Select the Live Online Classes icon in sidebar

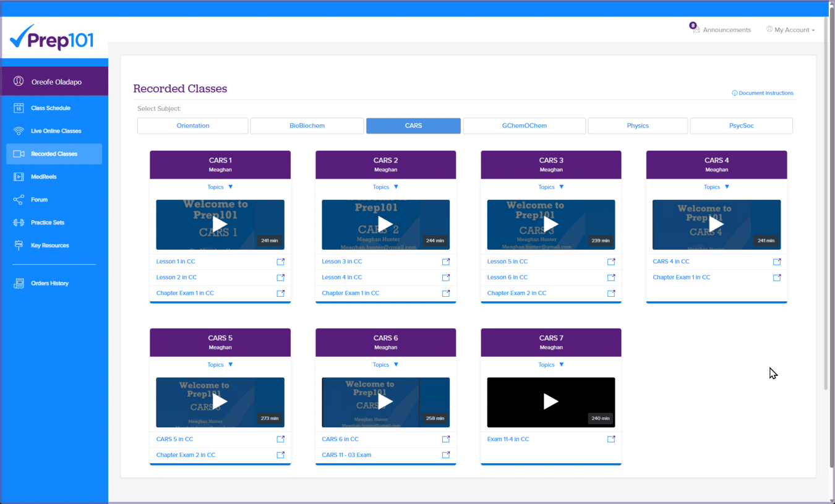click(x=19, y=130)
